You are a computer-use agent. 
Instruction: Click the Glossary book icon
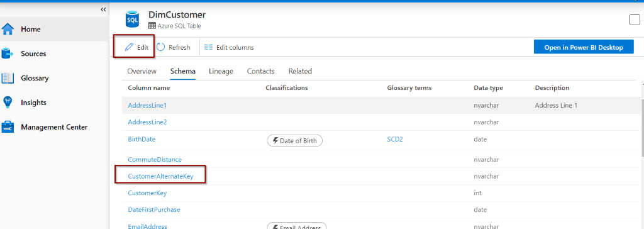pos(8,78)
